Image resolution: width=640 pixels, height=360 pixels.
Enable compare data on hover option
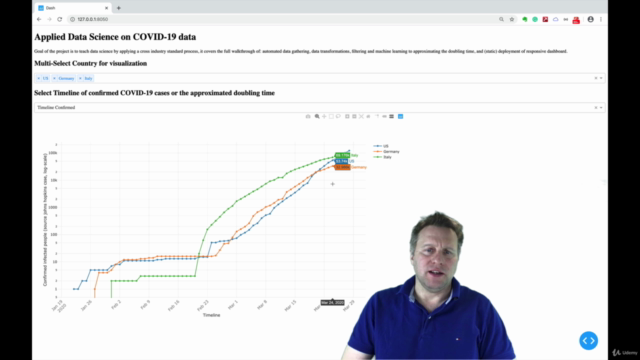pos(391,116)
